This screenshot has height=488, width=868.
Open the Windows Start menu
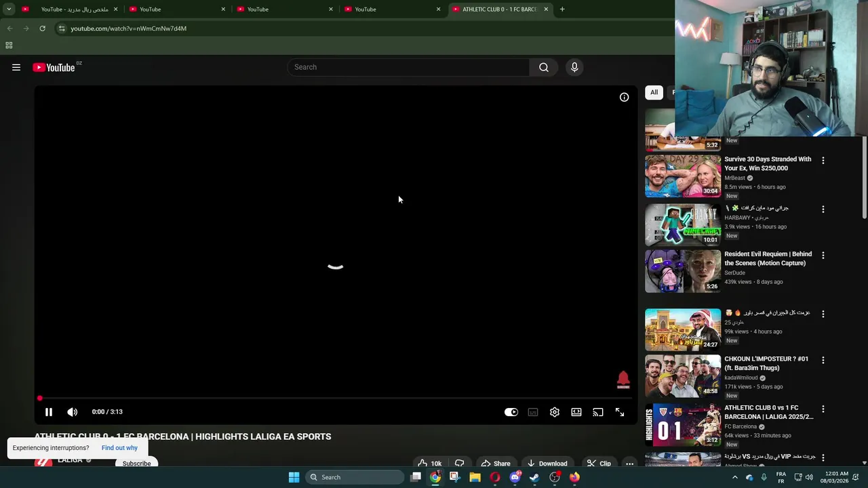294,477
